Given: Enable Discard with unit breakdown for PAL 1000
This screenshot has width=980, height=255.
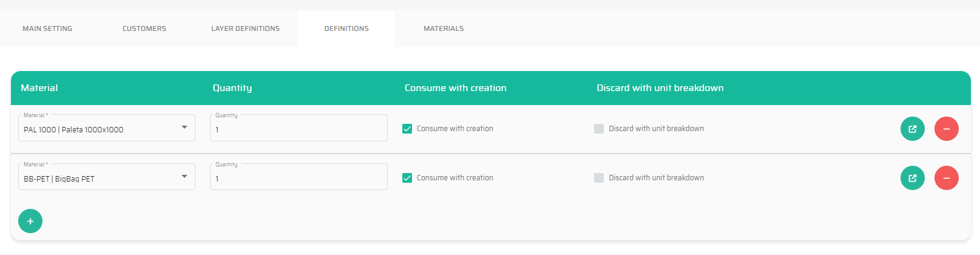Looking at the screenshot, I should pyautogui.click(x=599, y=129).
